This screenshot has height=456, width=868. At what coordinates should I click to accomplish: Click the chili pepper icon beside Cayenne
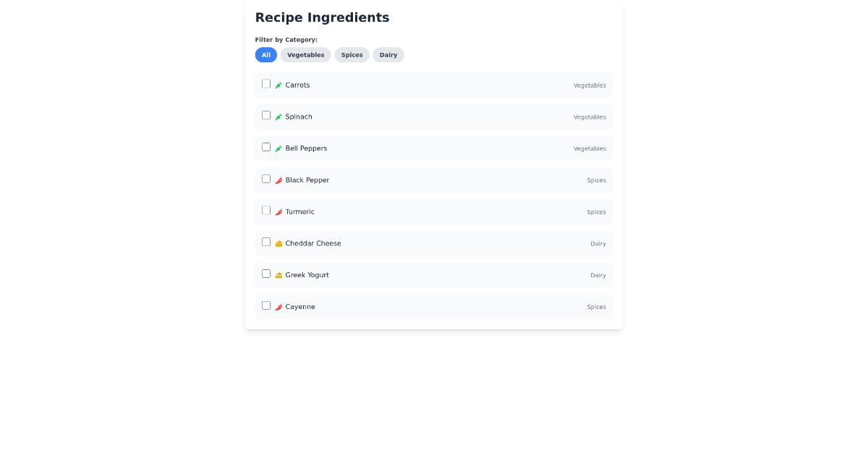278,306
